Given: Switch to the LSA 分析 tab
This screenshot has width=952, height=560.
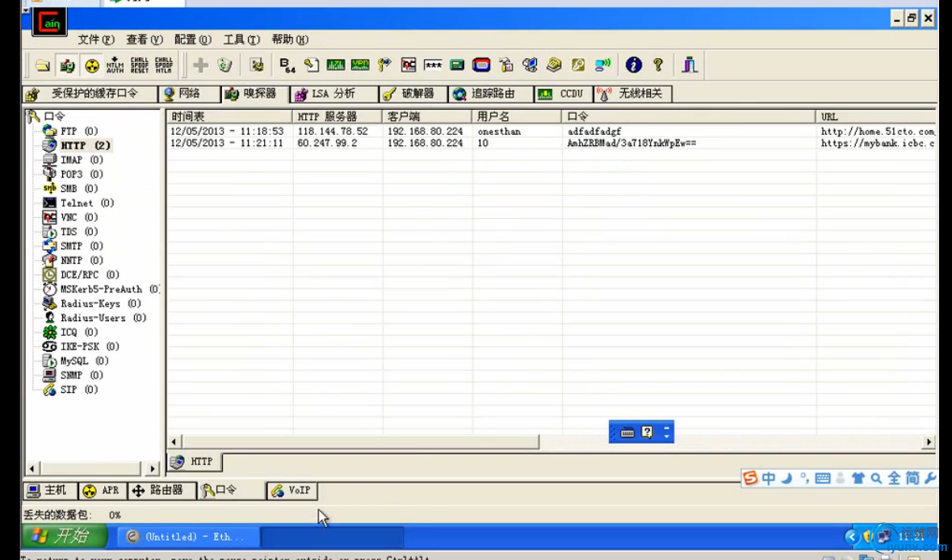Looking at the screenshot, I should click(333, 94).
